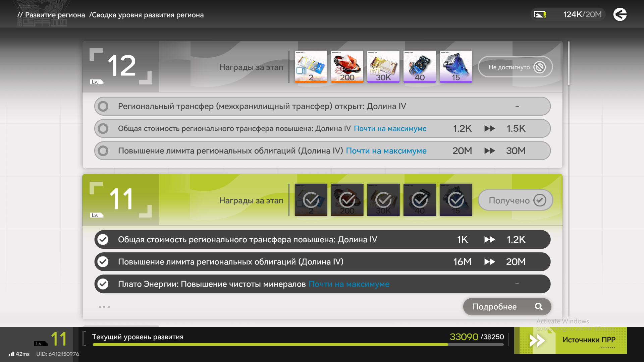
Task: Click radio circle for Региональный трансфер открыт row
Action: (x=103, y=106)
